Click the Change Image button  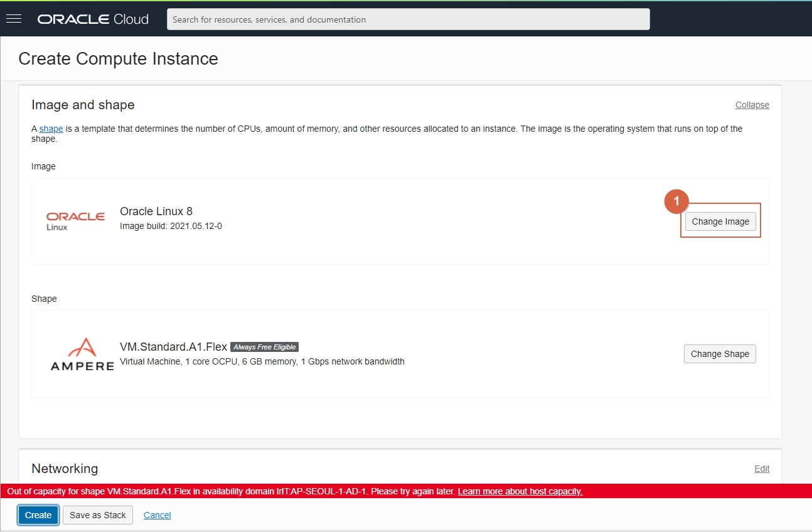720,221
